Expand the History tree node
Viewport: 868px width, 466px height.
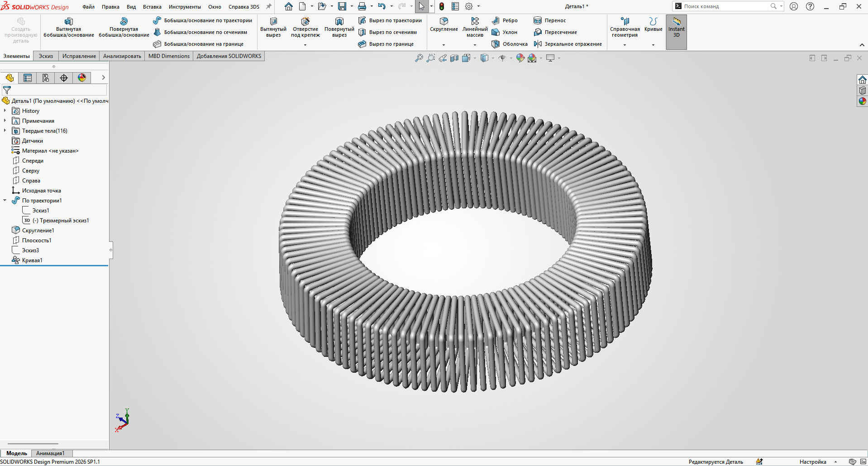tap(5, 110)
